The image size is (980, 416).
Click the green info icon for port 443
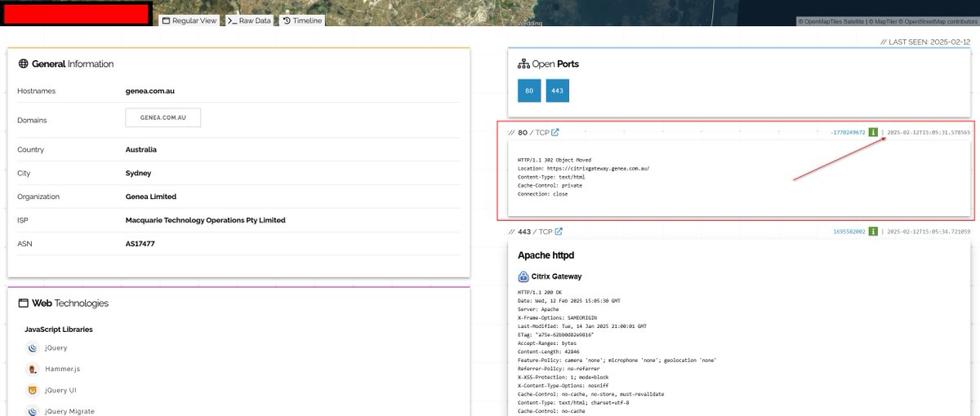click(873, 232)
